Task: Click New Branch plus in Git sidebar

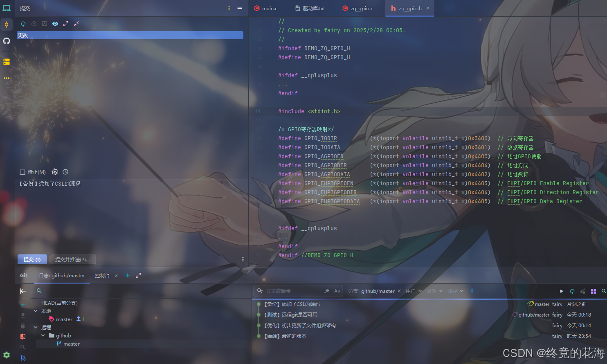Action: (23, 305)
